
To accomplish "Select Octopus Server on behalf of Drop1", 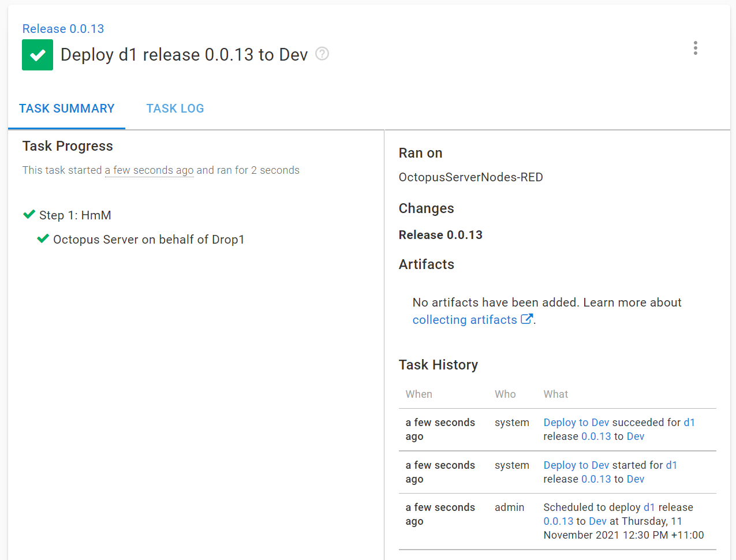I will (149, 240).
